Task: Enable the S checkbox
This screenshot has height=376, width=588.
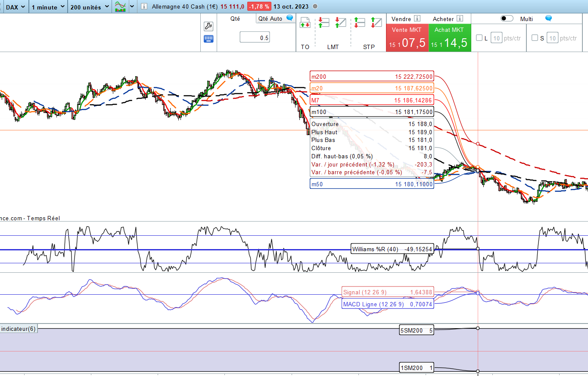Action: [535, 38]
